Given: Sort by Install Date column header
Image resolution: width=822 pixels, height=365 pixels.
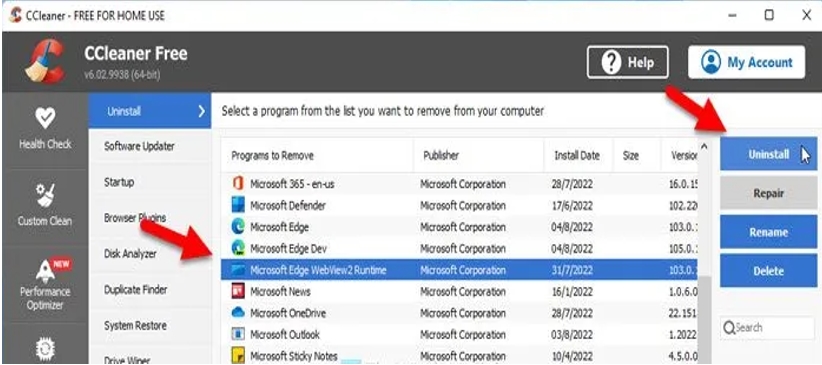Looking at the screenshot, I should pyautogui.click(x=578, y=155).
